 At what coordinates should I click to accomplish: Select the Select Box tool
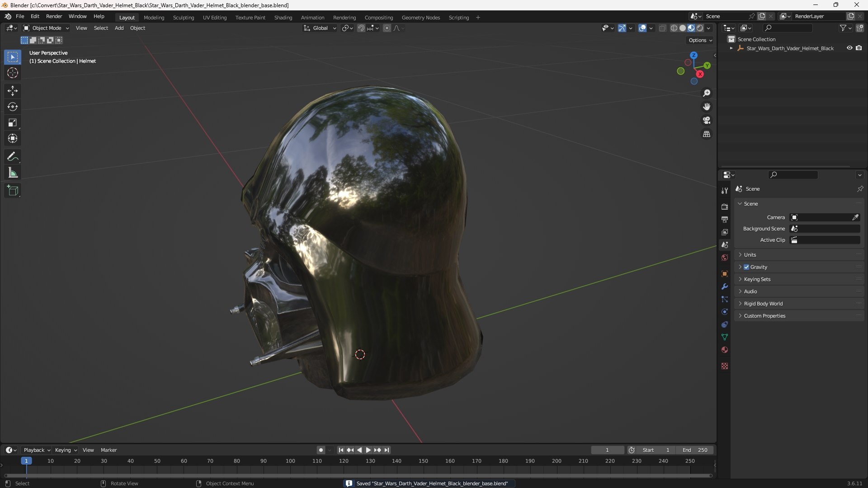13,57
